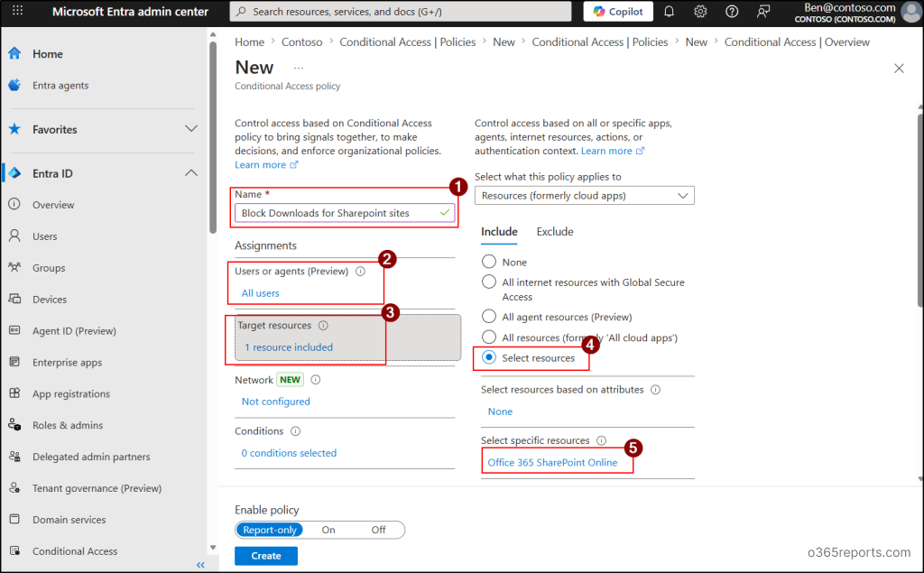Select All resources radio option

(x=489, y=337)
